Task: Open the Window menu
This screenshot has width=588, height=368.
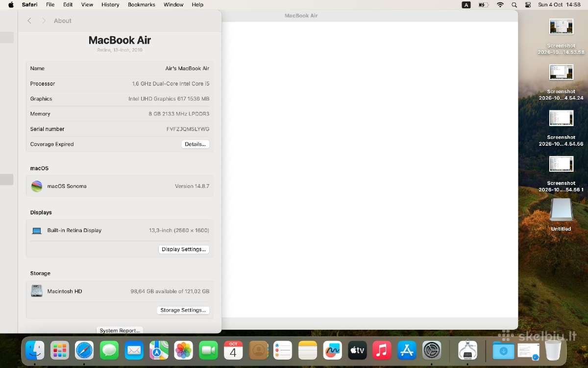Action: [173, 4]
